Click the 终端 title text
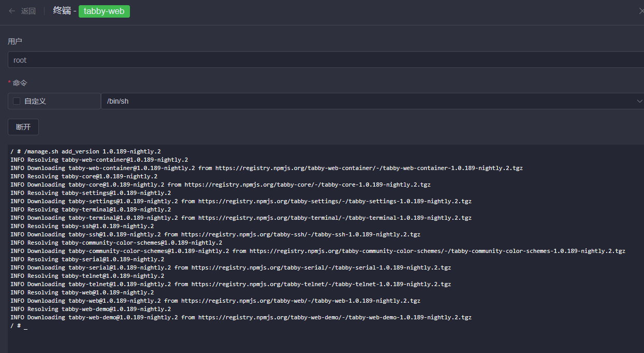Screen dimensions: 644x353 tap(62, 10)
